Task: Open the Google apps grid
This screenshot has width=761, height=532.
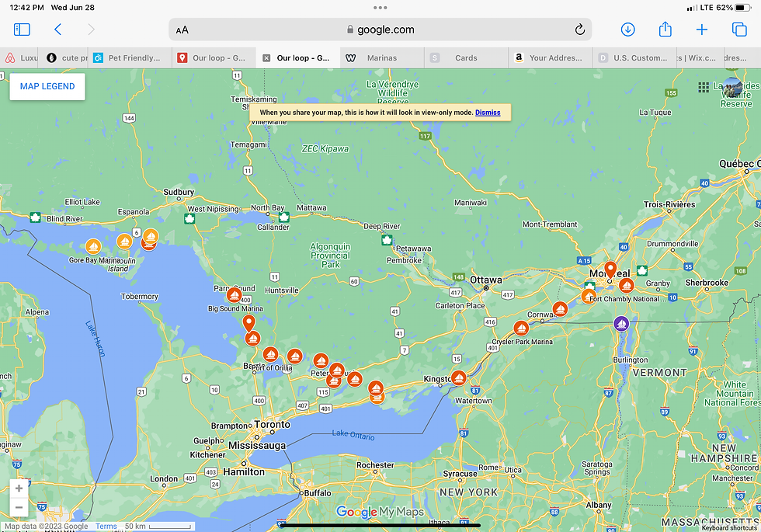Action: [704, 87]
